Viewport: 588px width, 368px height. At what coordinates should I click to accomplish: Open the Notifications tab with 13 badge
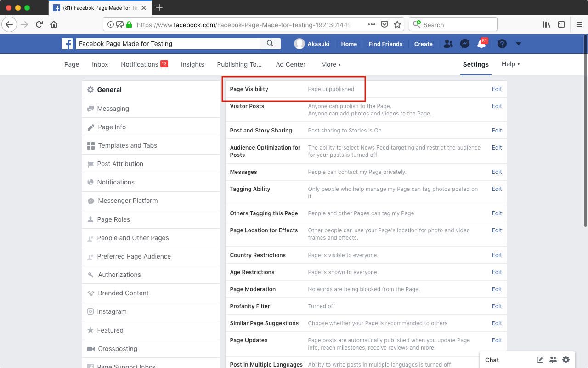(x=144, y=64)
